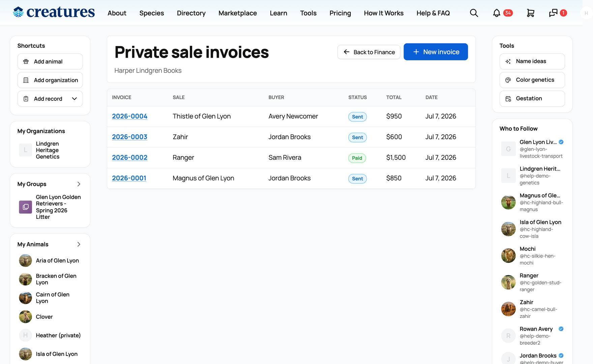593x364 pixels.
Task: Open invoice 2026-0004
Action: pyautogui.click(x=130, y=116)
